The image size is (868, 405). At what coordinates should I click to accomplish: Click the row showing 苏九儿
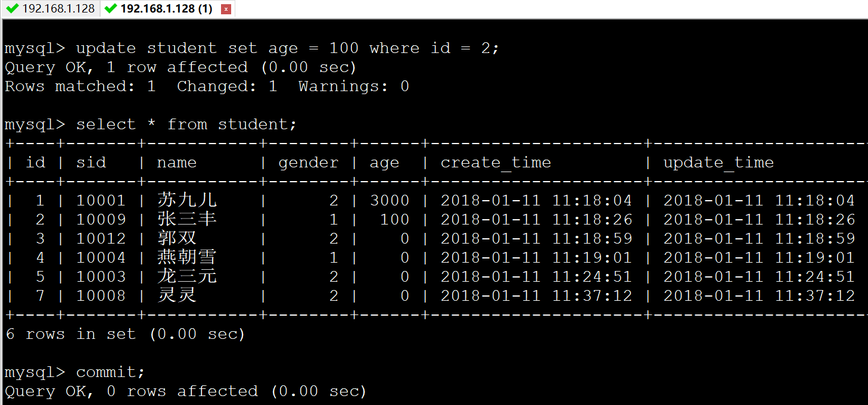click(187, 200)
